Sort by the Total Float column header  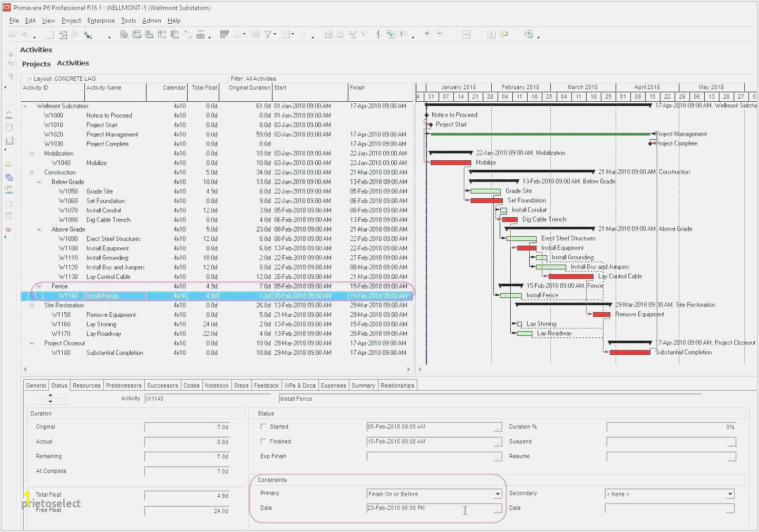click(203, 92)
